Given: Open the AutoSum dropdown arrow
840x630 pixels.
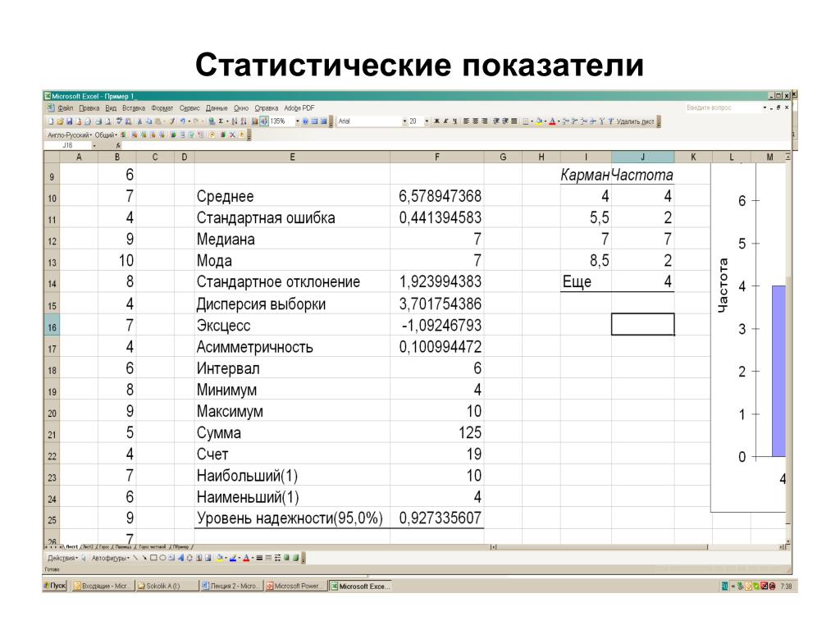Looking at the screenshot, I should point(227,121).
